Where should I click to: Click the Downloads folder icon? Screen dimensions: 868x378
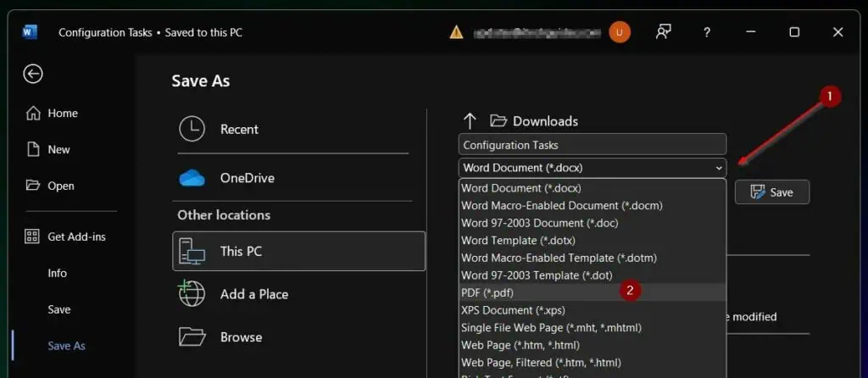pyautogui.click(x=498, y=120)
